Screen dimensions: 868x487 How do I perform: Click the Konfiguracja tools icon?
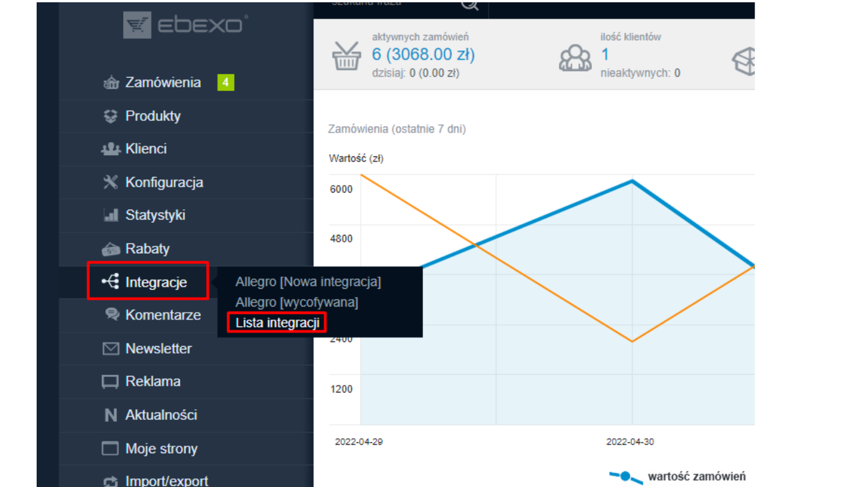(x=111, y=182)
